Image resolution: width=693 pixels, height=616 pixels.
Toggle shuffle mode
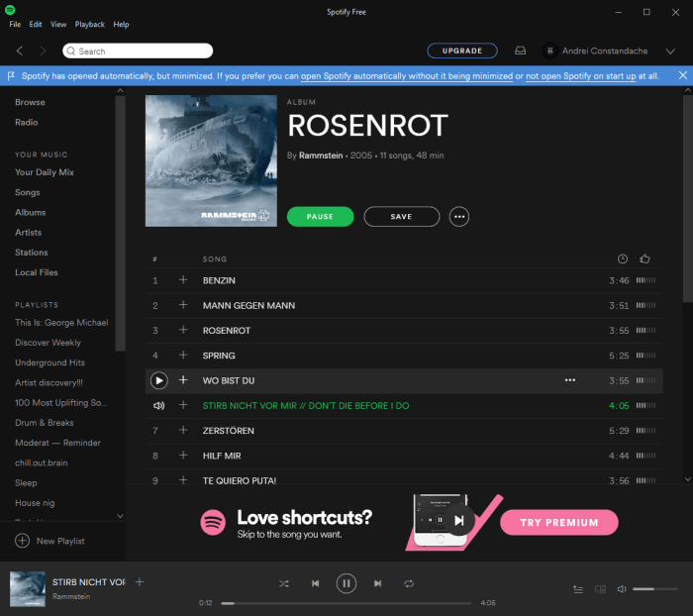pos(284,583)
